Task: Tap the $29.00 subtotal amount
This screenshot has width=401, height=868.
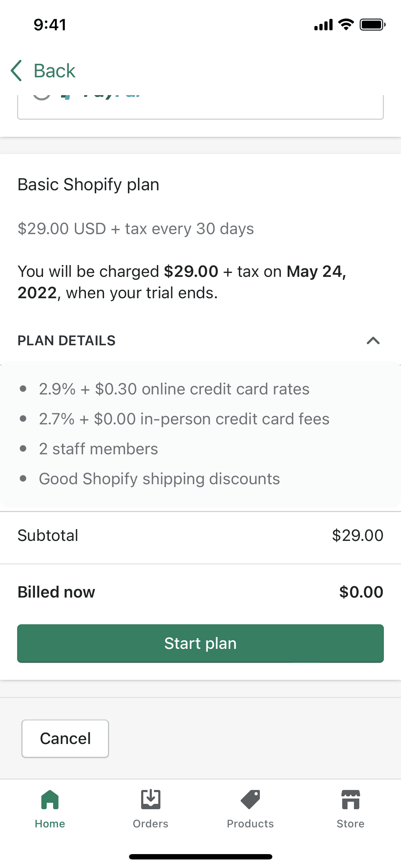Action: [x=357, y=536]
